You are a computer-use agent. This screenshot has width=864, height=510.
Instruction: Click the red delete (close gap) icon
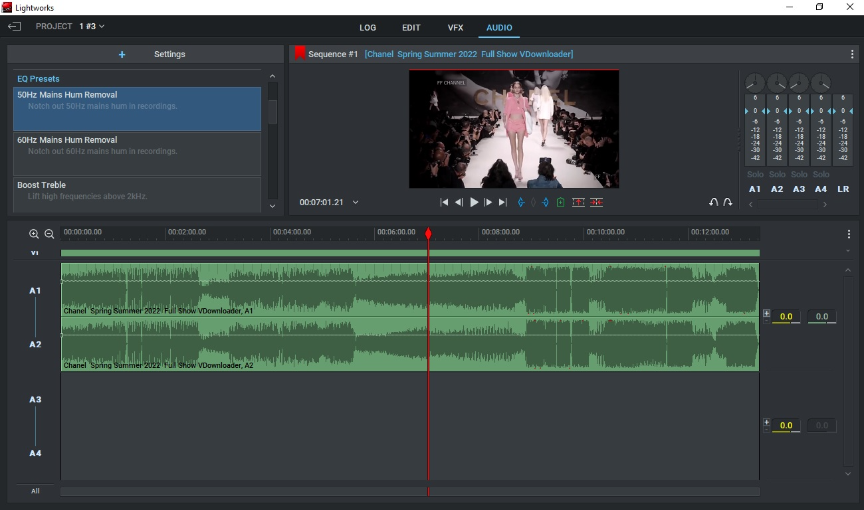pyautogui.click(x=596, y=203)
